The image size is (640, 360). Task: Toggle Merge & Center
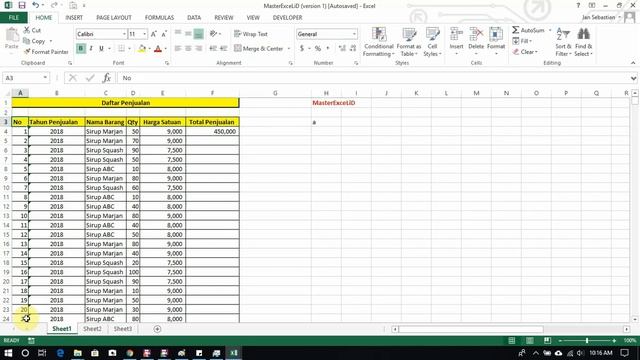259,49
